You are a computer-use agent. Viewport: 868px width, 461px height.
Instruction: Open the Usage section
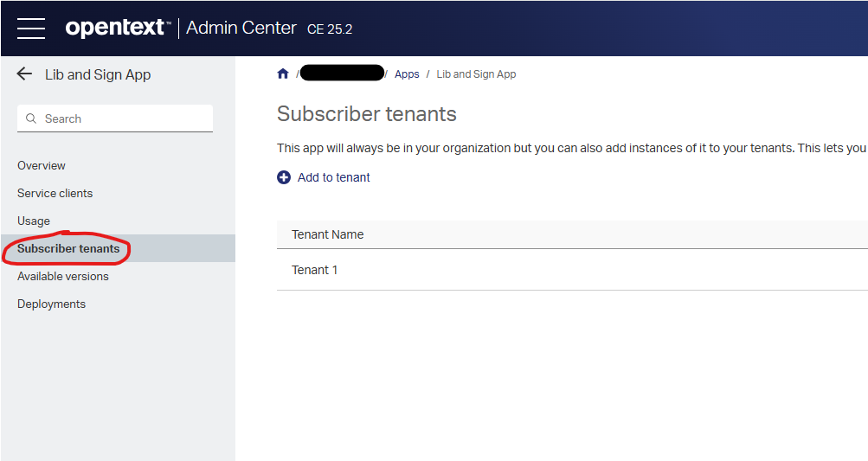[x=33, y=221]
